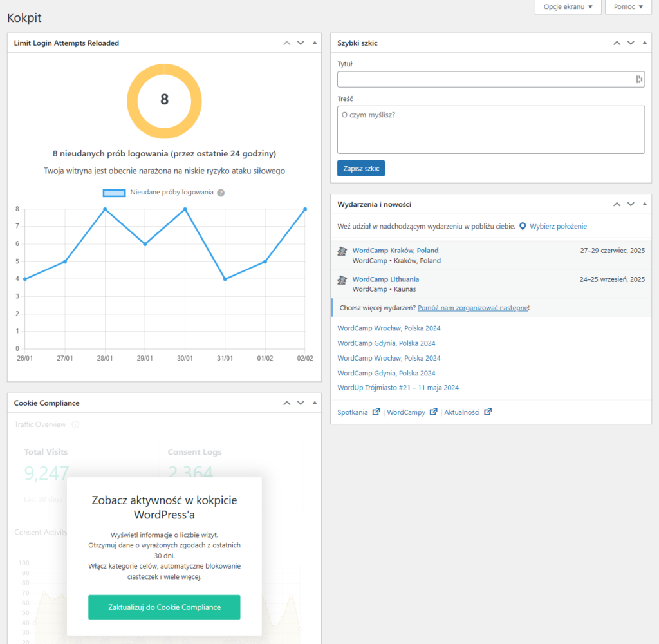Move Limit Login Attempts widget up
Screen dimensions: 659x644
tap(287, 43)
